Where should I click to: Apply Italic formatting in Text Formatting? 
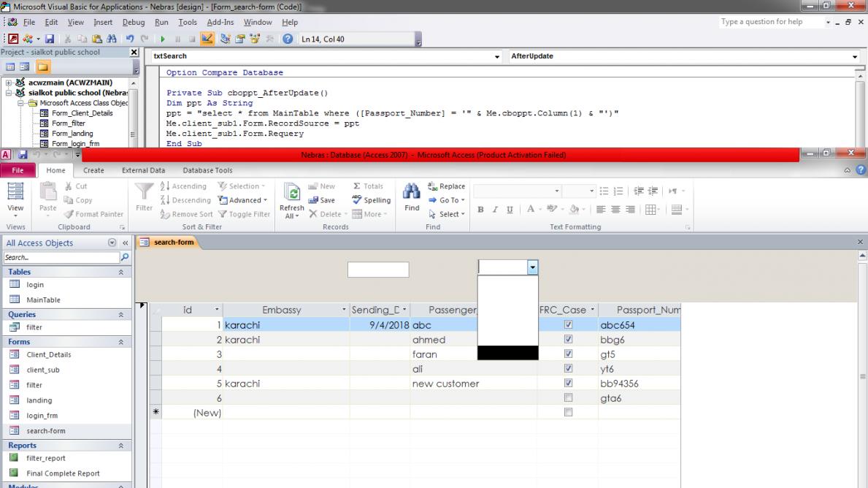[x=495, y=210]
